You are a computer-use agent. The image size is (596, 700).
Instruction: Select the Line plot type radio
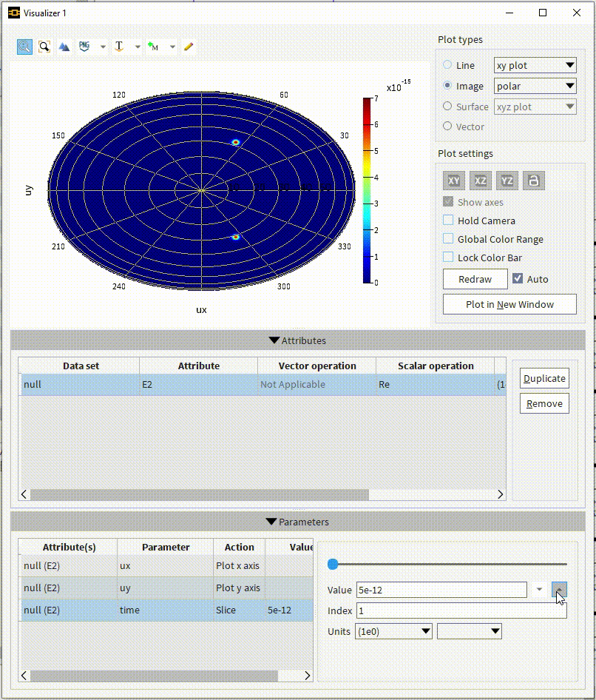447,64
